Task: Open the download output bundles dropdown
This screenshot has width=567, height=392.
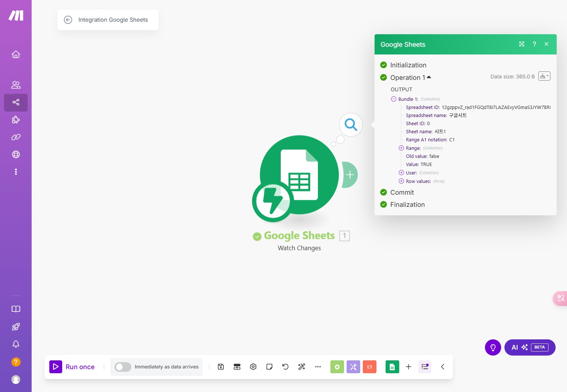Action: pyautogui.click(x=544, y=76)
